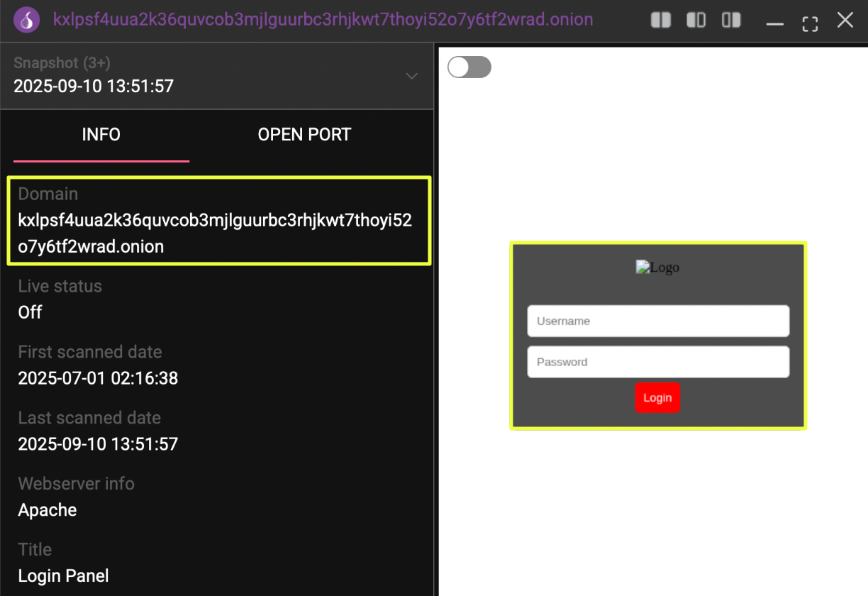Click the onion address in title bar

tap(323, 19)
